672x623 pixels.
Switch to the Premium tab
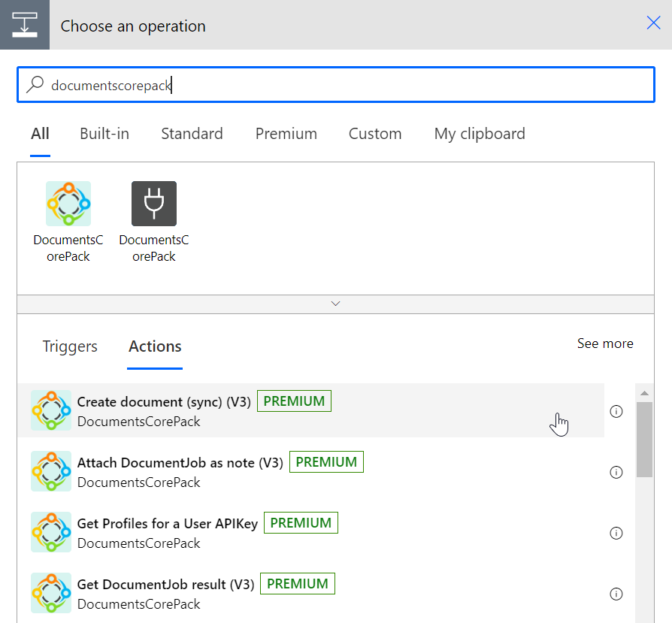point(286,134)
